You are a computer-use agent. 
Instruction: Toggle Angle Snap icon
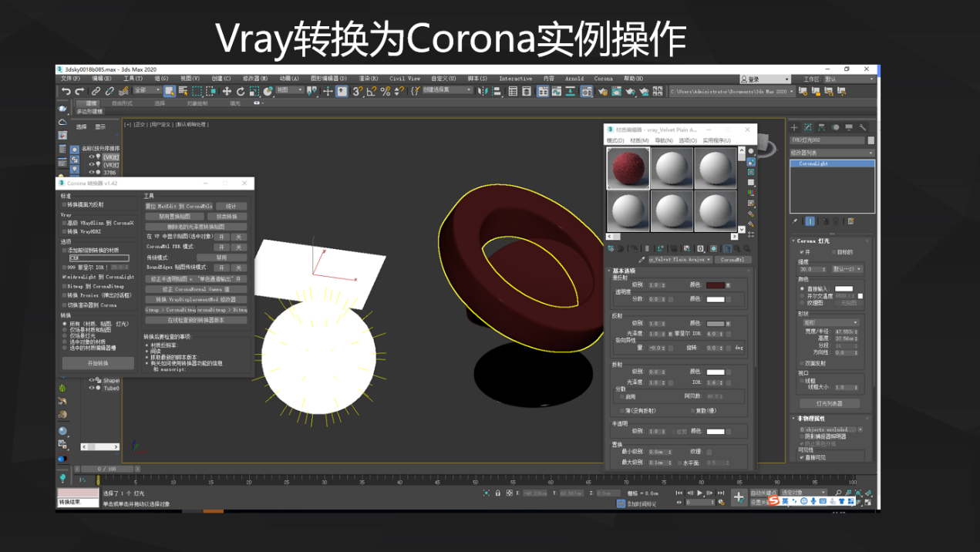coord(371,92)
